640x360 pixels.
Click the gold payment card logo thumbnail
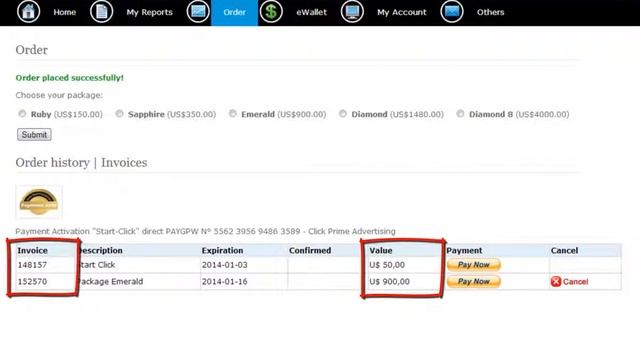(x=39, y=202)
